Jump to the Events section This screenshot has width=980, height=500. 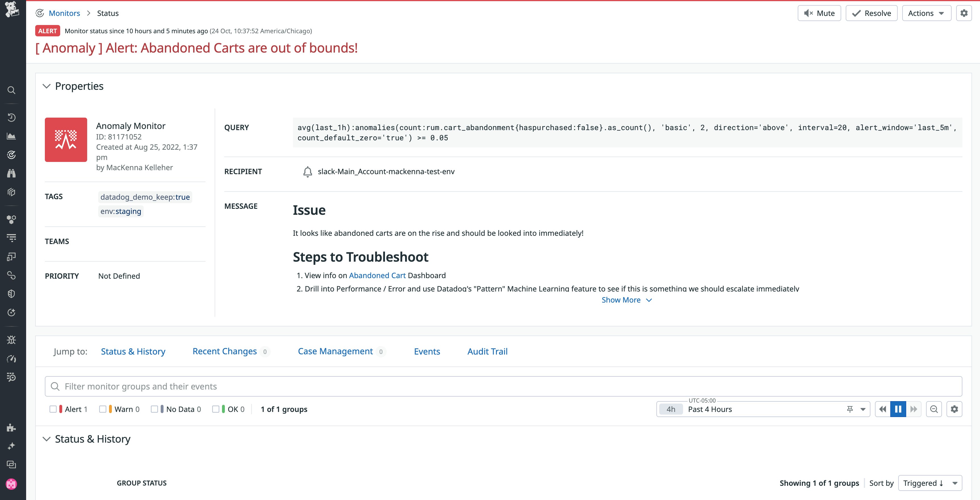[427, 351]
